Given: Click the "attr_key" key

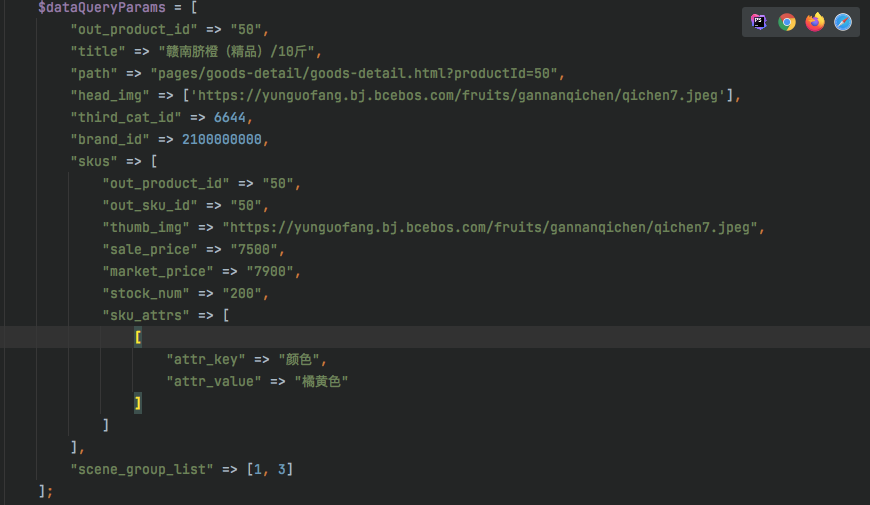Looking at the screenshot, I should click(x=206, y=360).
